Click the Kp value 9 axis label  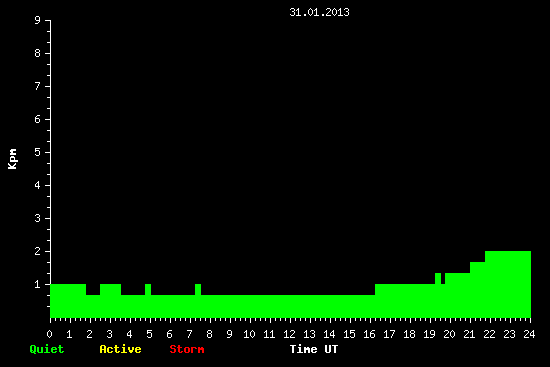[38, 20]
